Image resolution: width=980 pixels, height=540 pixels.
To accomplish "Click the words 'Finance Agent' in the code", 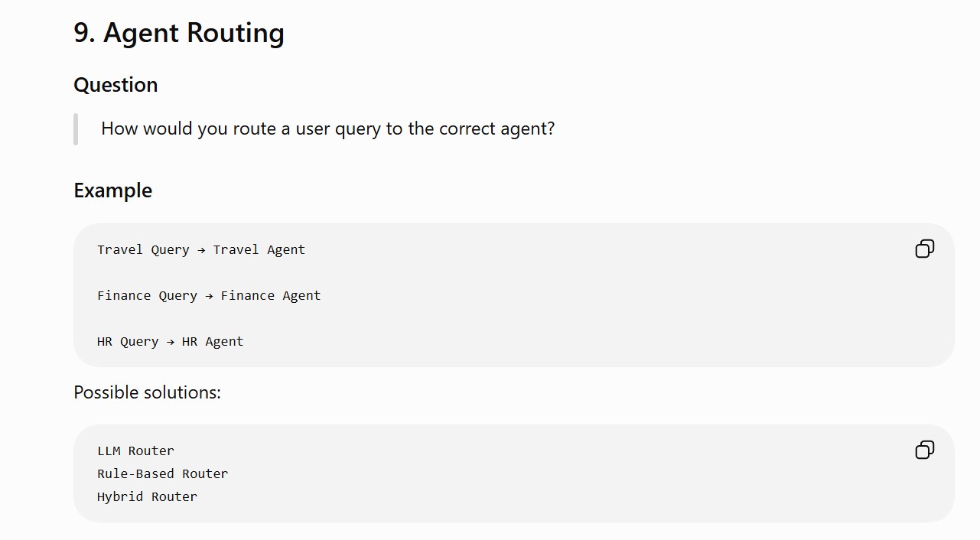I will (271, 296).
